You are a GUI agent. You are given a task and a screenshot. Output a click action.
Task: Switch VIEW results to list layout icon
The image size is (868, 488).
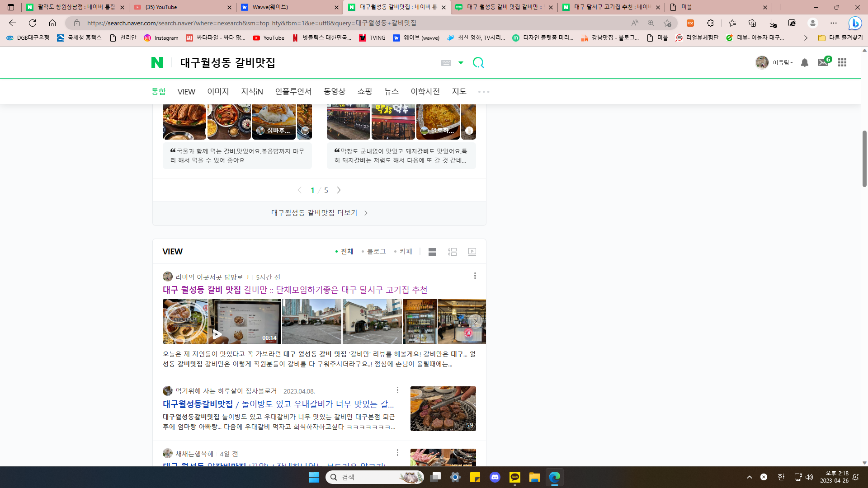[x=452, y=252]
